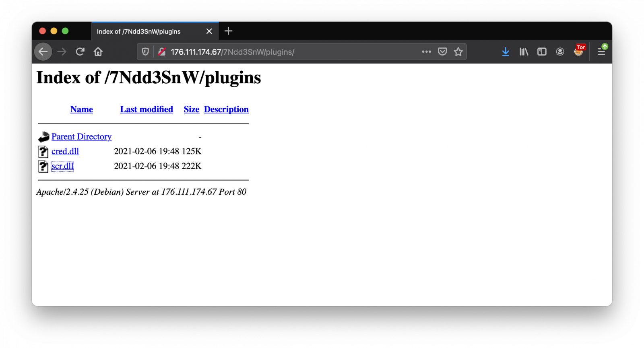Show insecure connection site information
Viewport: 644px width, 348px height.
click(162, 52)
